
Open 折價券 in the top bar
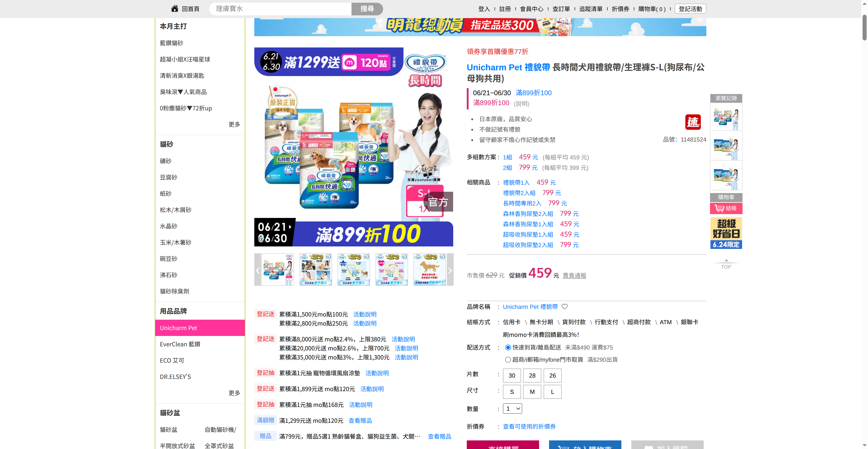620,9
